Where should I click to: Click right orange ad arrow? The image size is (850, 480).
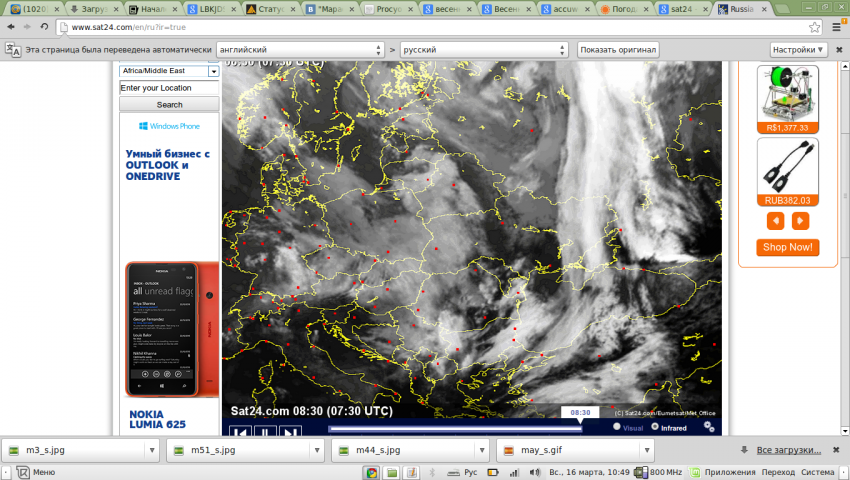pyautogui.click(x=801, y=221)
